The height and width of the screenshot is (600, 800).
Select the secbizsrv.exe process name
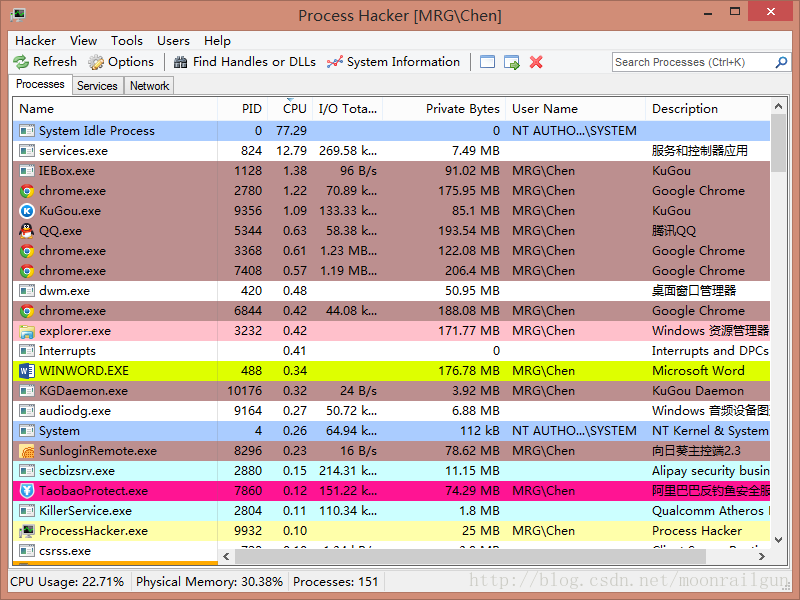click(x=77, y=471)
